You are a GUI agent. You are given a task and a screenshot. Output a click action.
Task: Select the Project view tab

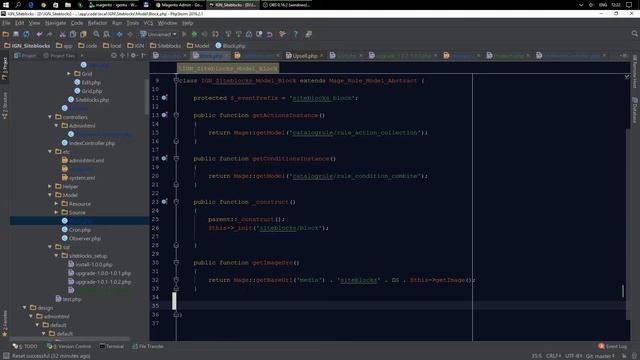point(25,56)
